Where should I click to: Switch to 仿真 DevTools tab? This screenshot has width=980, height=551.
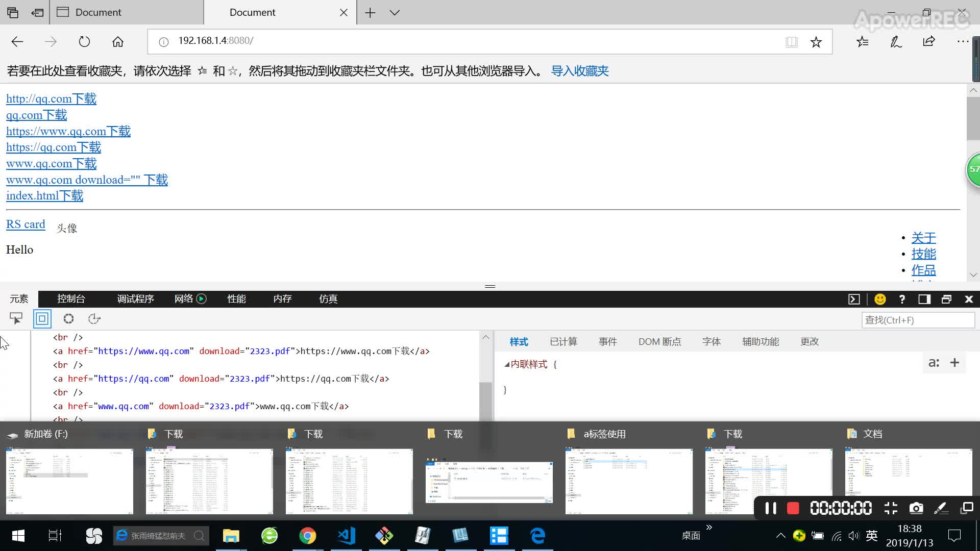click(328, 299)
